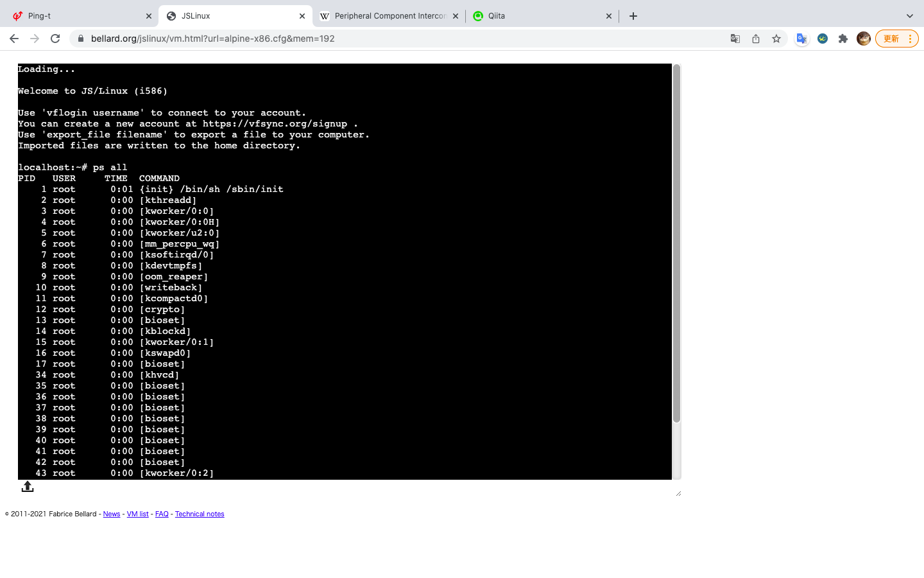Switch to the Ping-t tab
The height and width of the screenshot is (578, 924).
tap(77, 15)
